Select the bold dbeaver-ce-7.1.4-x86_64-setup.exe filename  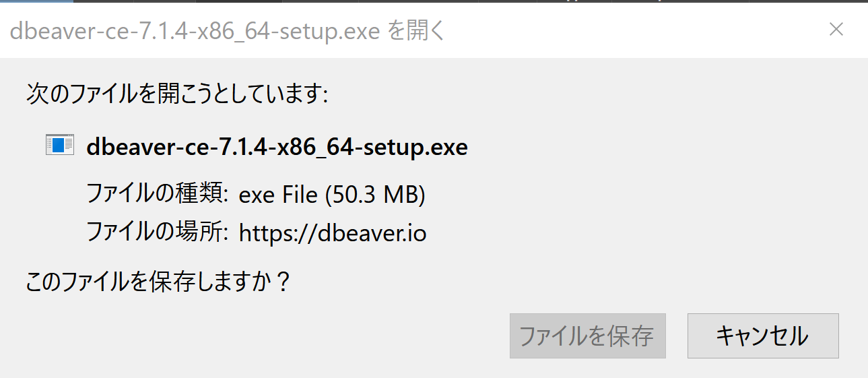point(277,147)
